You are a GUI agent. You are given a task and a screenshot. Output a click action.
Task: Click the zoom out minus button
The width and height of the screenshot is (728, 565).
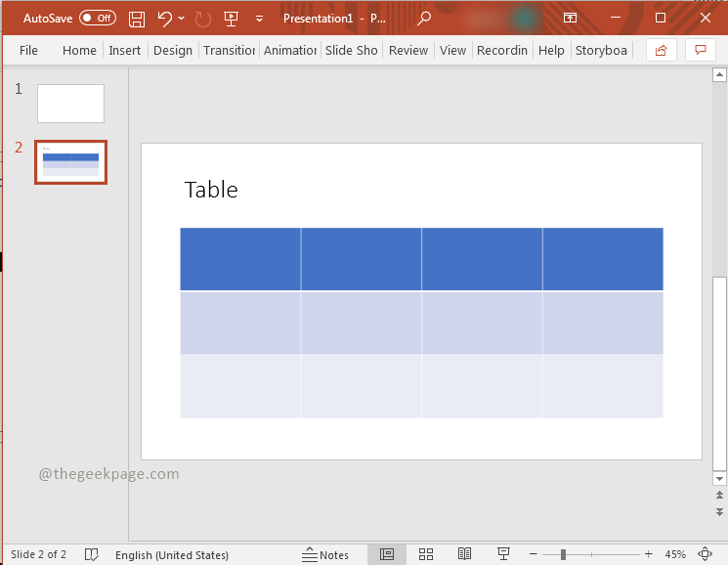(533, 554)
